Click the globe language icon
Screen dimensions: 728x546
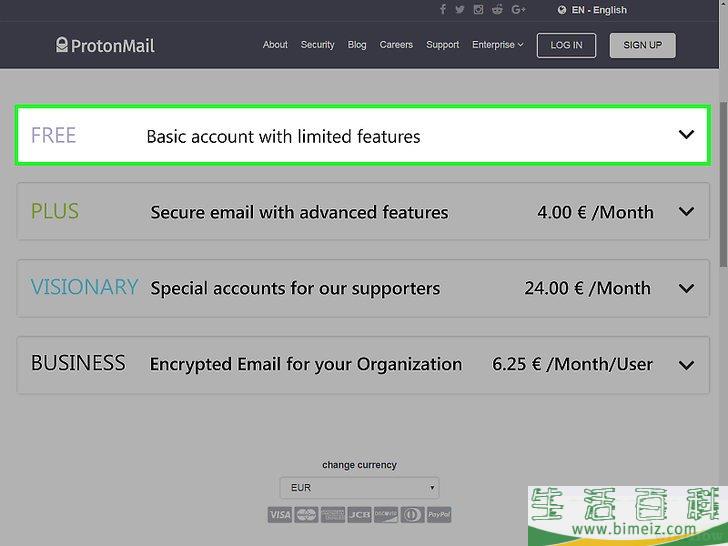coord(562,10)
